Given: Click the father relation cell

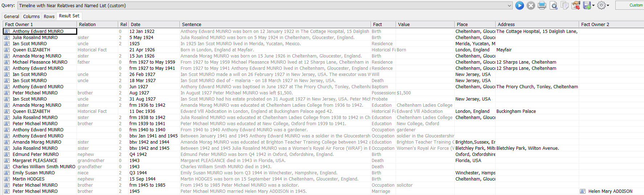Looking at the screenshot, I should [84, 62].
